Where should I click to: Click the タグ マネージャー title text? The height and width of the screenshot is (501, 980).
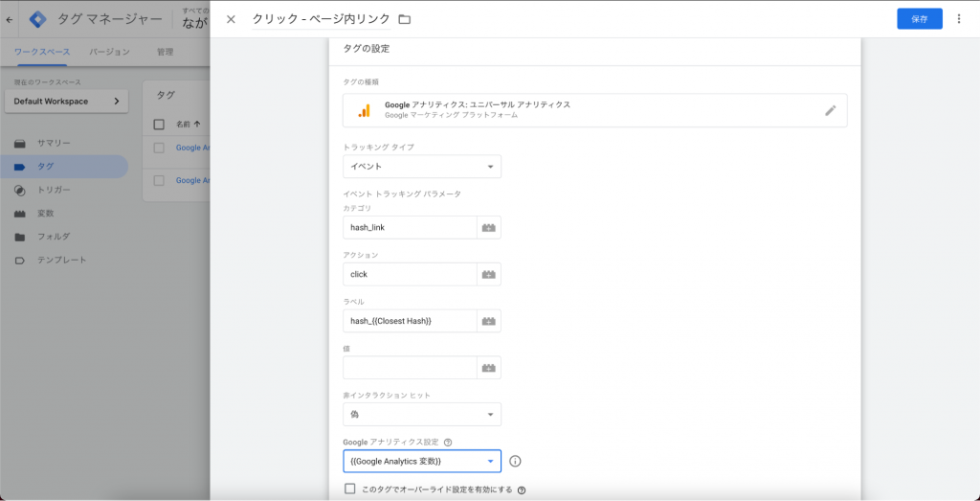click(109, 19)
